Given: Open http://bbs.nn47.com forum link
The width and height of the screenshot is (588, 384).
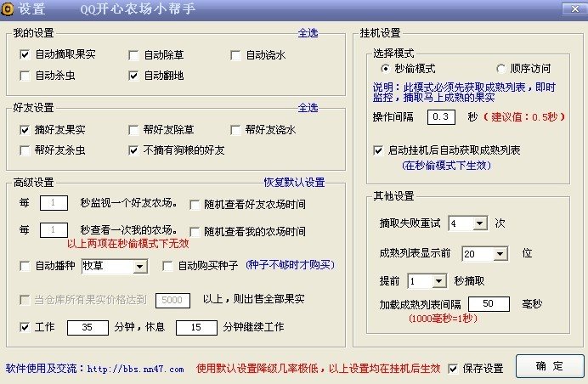Looking at the screenshot, I should pos(135,369).
